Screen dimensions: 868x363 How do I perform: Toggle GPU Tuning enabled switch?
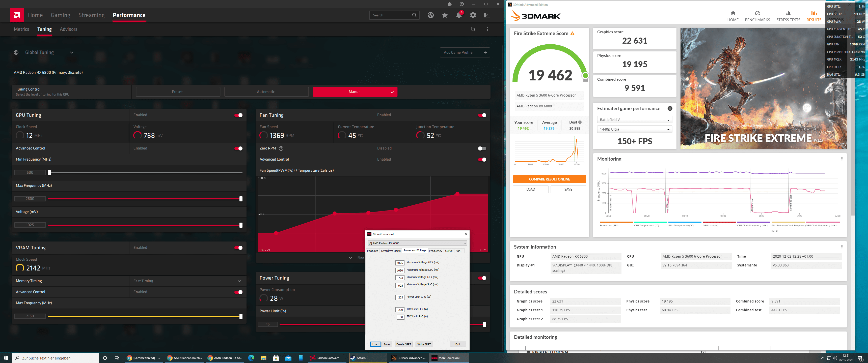click(x=238, y=115)
